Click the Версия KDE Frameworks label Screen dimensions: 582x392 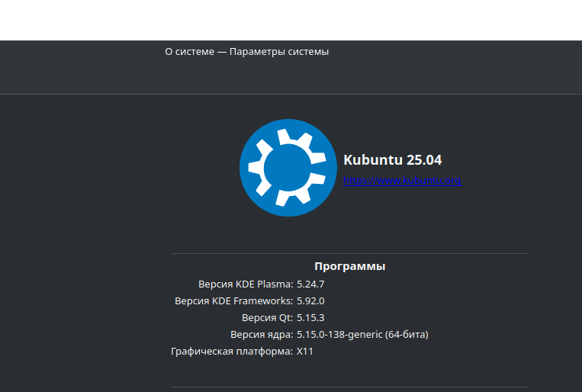pos(234,301)
